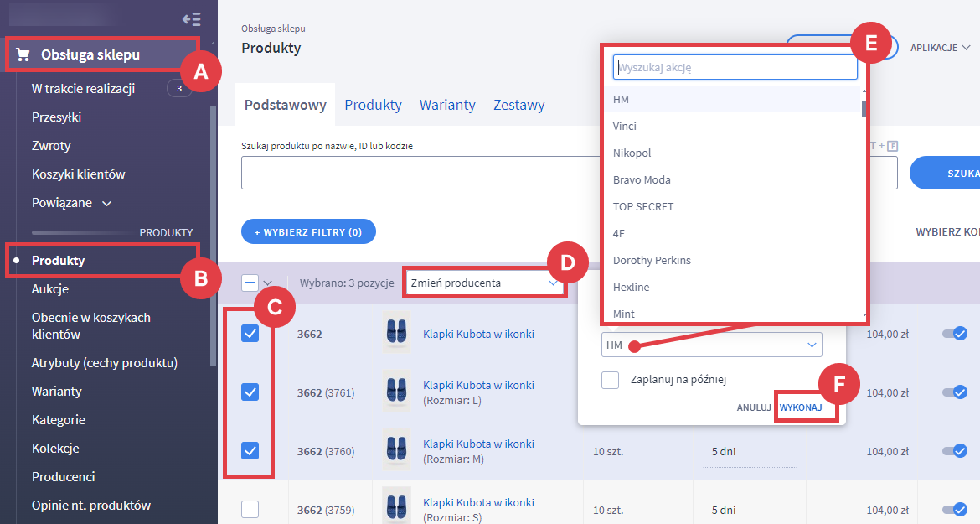980x524 pixels.
Task: Click the product thumbnail for Rozmiar: L
Action: pos(396,392)
